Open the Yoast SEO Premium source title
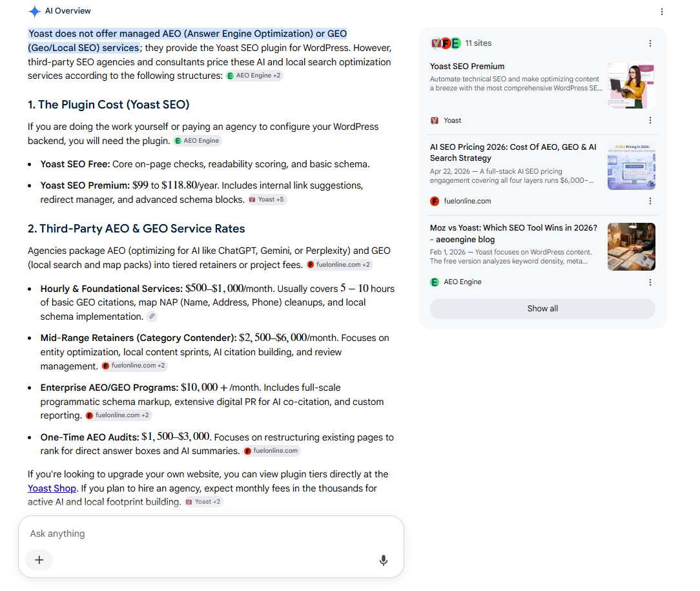The height and width of the screenshot is (591, 700). click(x=467, y=66)
